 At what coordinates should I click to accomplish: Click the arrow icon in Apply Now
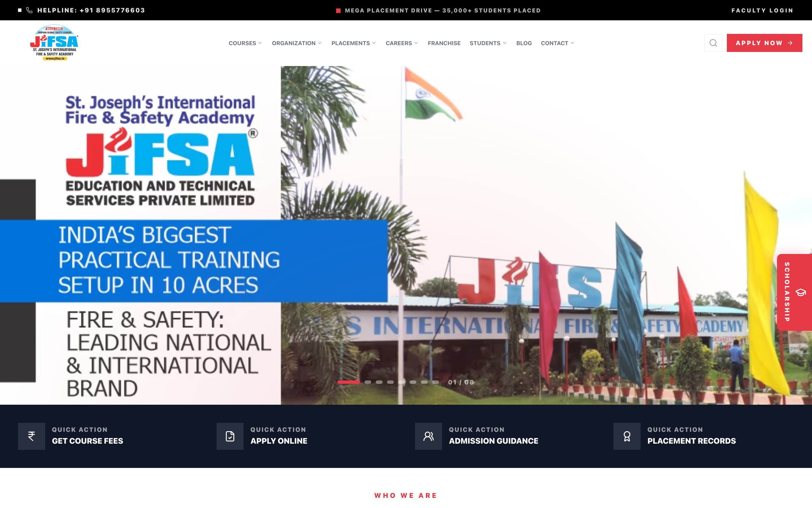point(790,43)
